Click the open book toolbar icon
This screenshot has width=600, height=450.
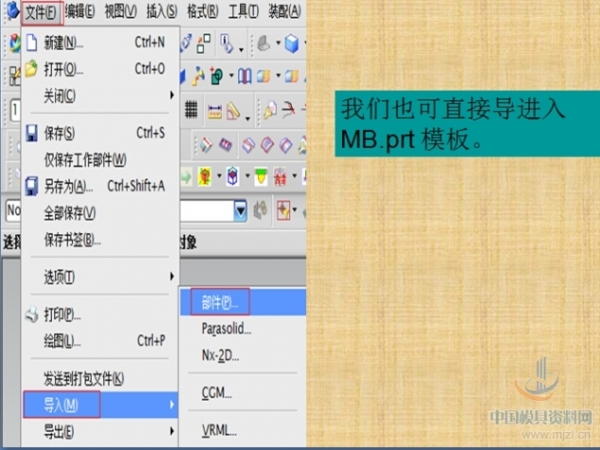245,77
